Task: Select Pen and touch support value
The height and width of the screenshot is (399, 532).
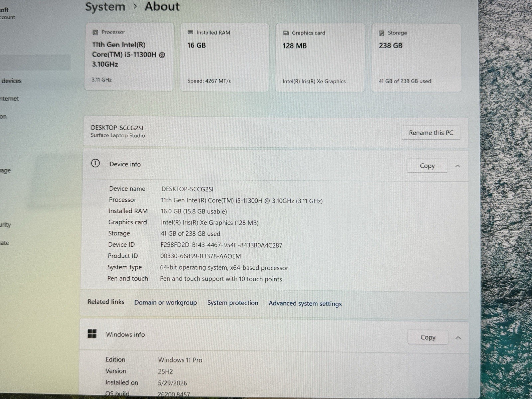Action: pyautogui.click(x=221, y=279)
